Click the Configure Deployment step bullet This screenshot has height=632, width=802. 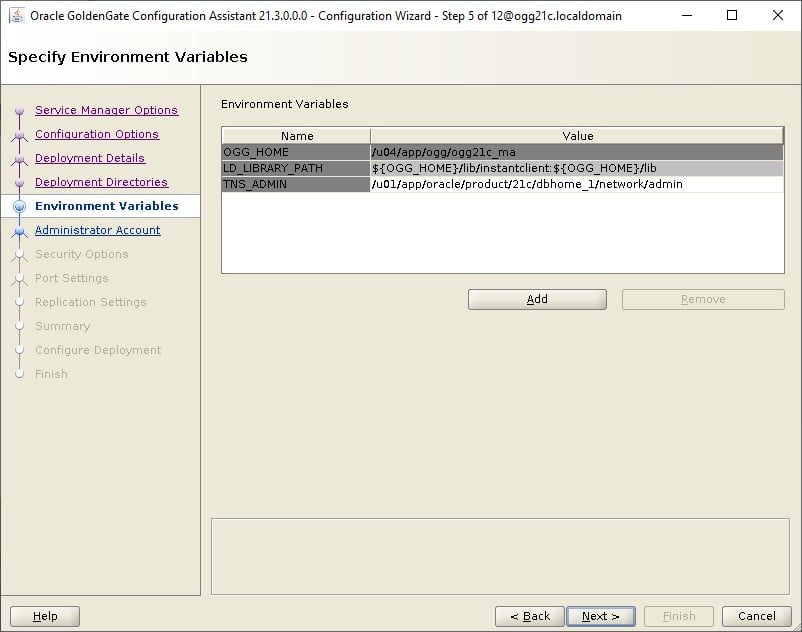pyautogui.click(x=19, y=350)
